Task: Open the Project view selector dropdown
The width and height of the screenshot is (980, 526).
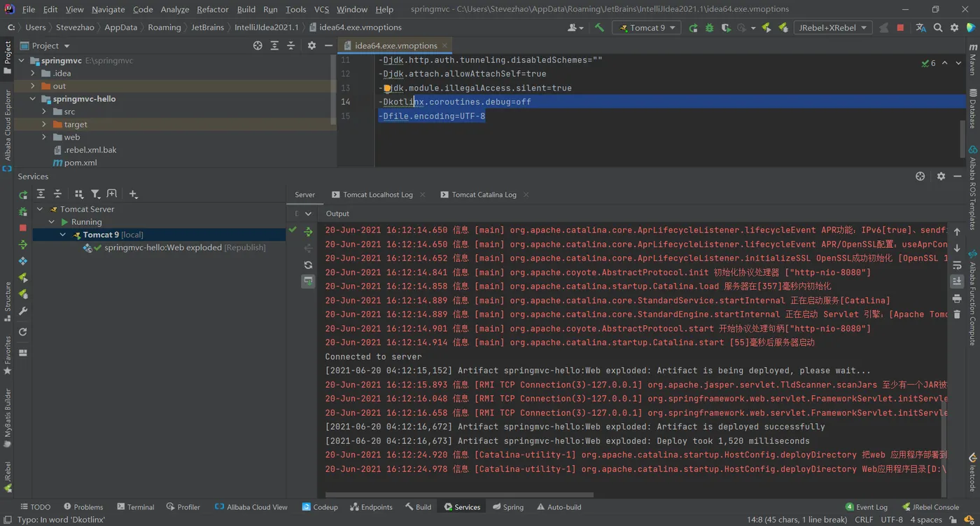Action: coord(45,46)
